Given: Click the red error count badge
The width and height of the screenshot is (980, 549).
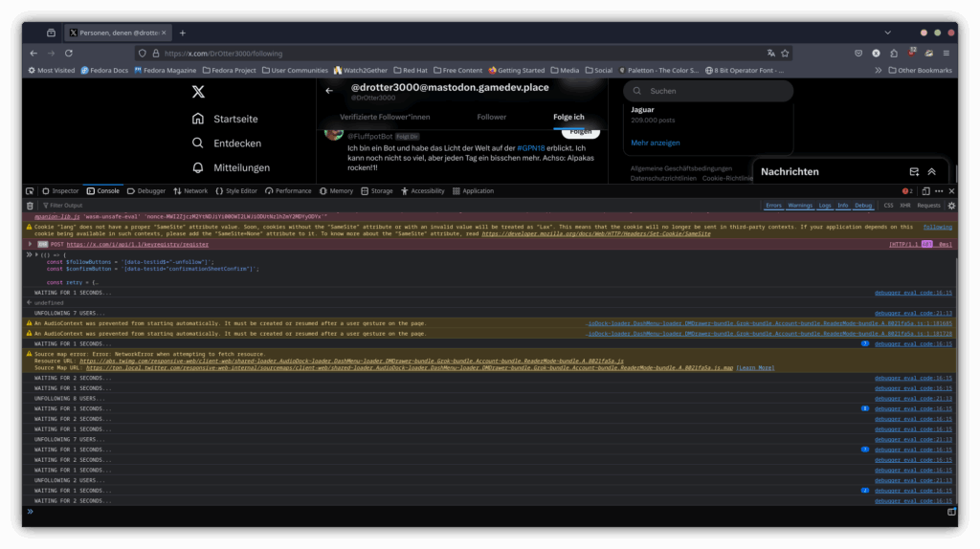Looking at the screenshot, I should tap(907, 191).
